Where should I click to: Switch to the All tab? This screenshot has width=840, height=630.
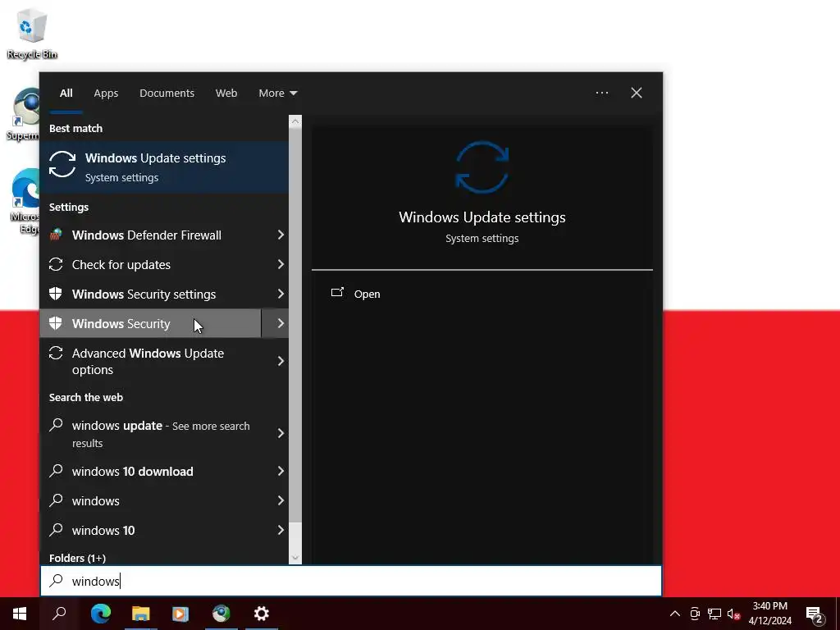point(66,94)
